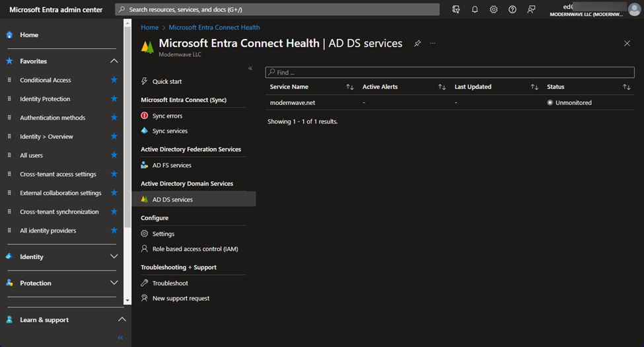Click the Quick start lightning icon

point(144,81)
